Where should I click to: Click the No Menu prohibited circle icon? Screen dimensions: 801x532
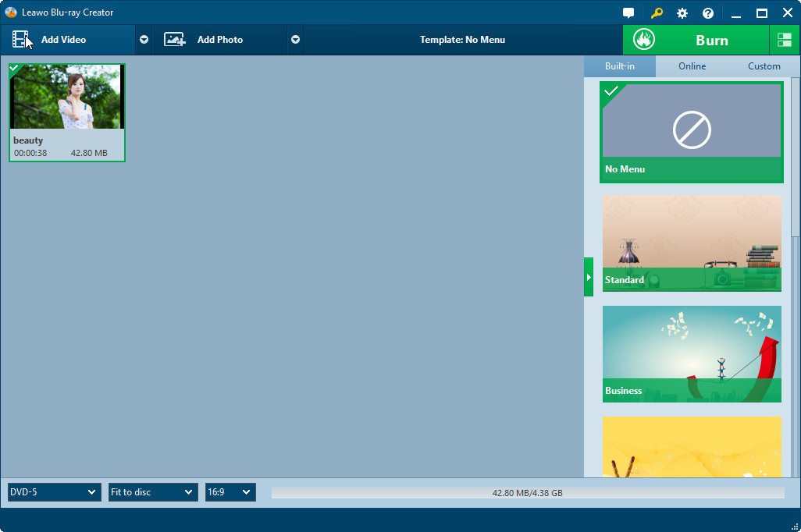point(692,129)
